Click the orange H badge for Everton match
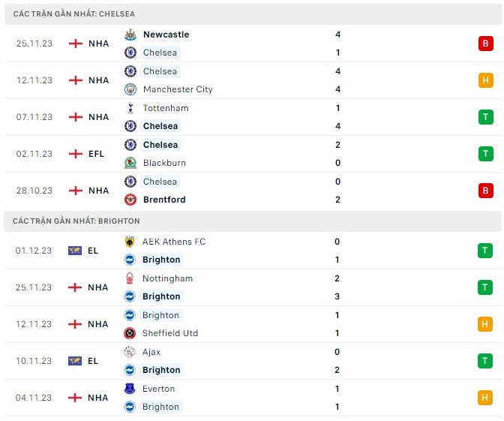Screen dimensions: 504x421 click(485, 398)
